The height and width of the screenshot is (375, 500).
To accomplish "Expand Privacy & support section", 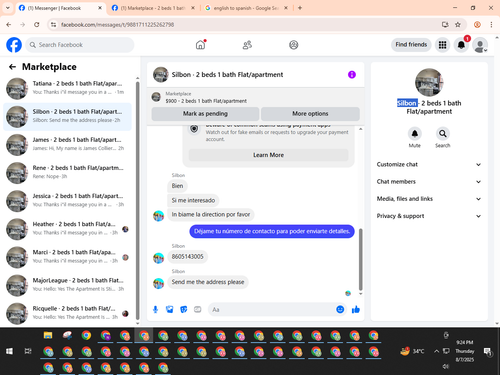I will pos(429,216).
